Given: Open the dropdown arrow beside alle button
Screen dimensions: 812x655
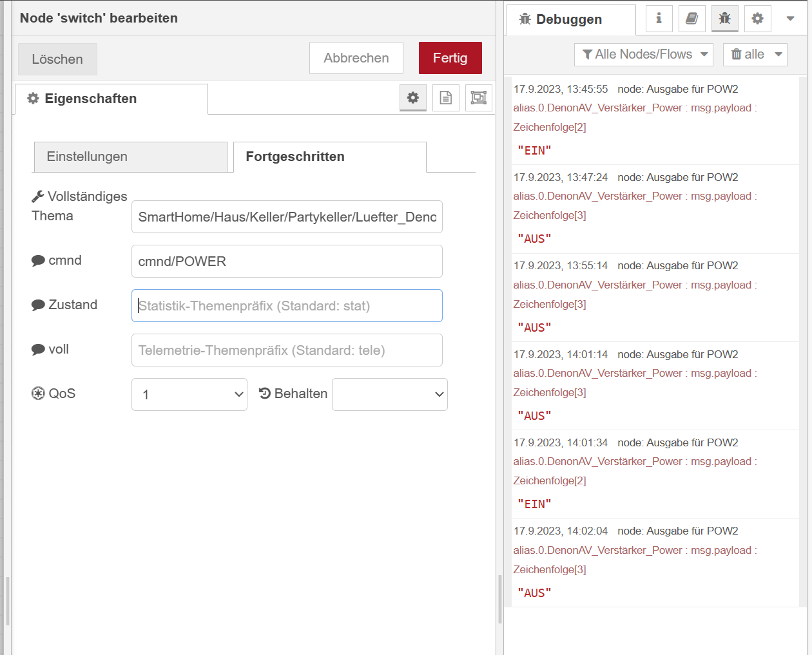Looking at the screenshot, I should pyautogui.click(x=778, y=55).
